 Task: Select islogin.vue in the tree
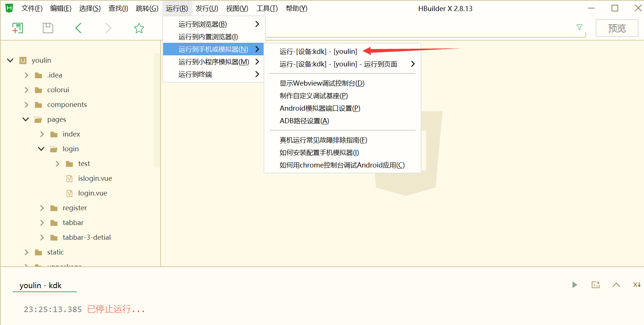[95, 179]
